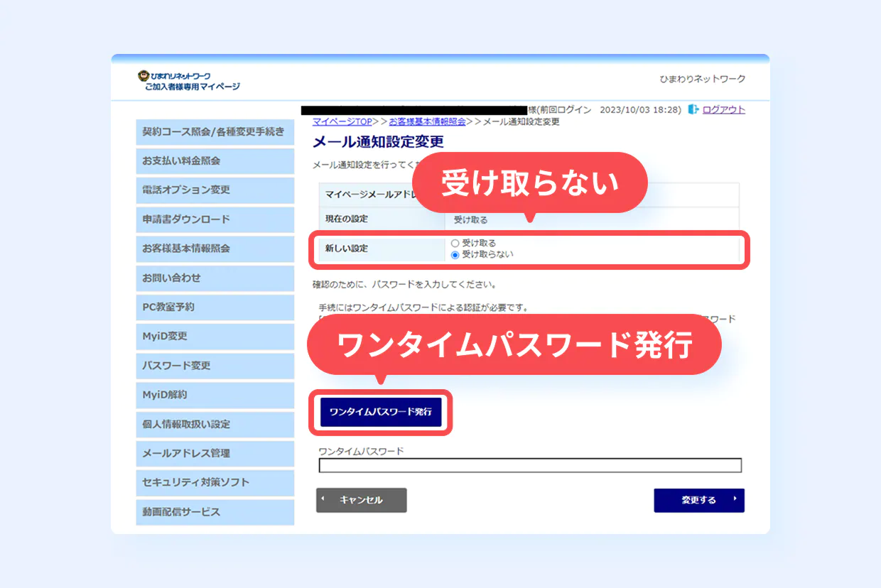Open セキュリティ対策ソフト sidebar item

pyautogui.click(x=215, y=482)
